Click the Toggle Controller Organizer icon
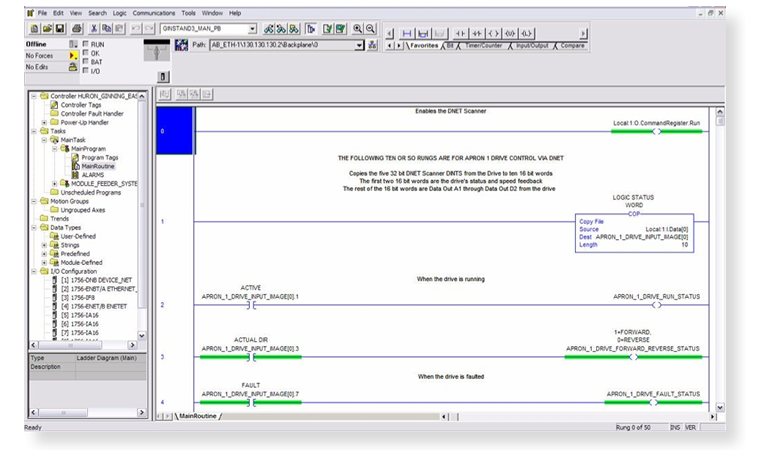This screenshot has height=450, width=768. (x=311, y=29)
